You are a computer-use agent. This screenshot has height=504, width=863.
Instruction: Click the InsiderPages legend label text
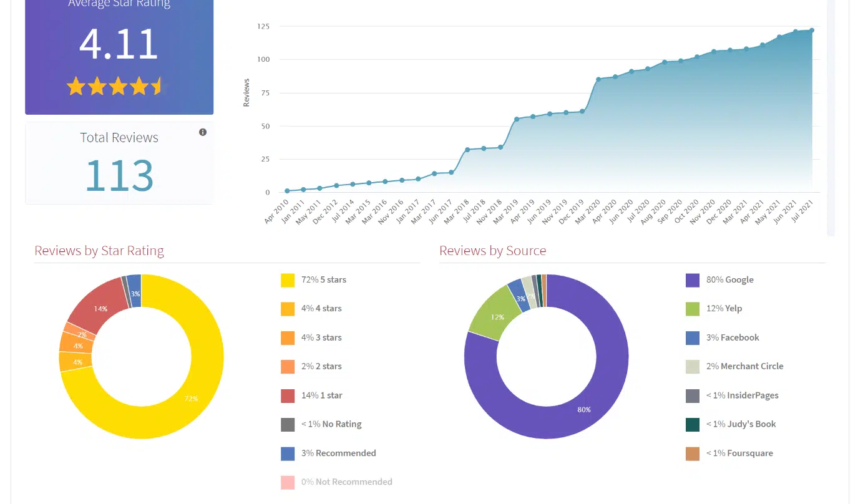(x=742, y=395)
